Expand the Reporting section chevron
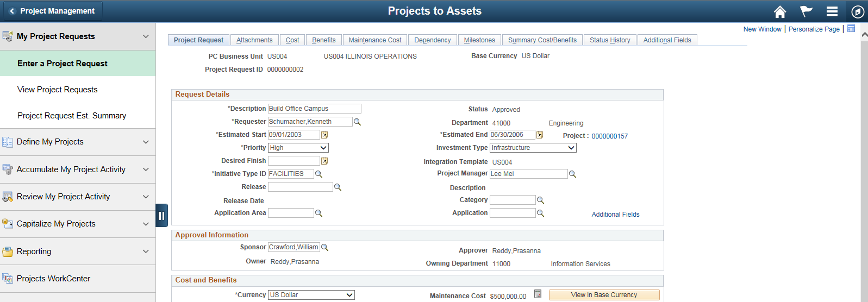This screenshot has width=868, height=302. pos(146,251)
